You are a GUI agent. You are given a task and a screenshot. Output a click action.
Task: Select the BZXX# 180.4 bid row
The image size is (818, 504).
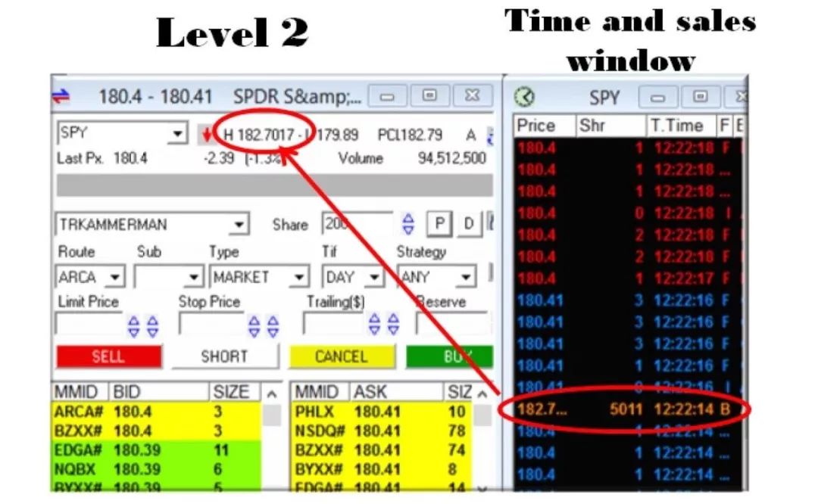(x=156, y=431)
